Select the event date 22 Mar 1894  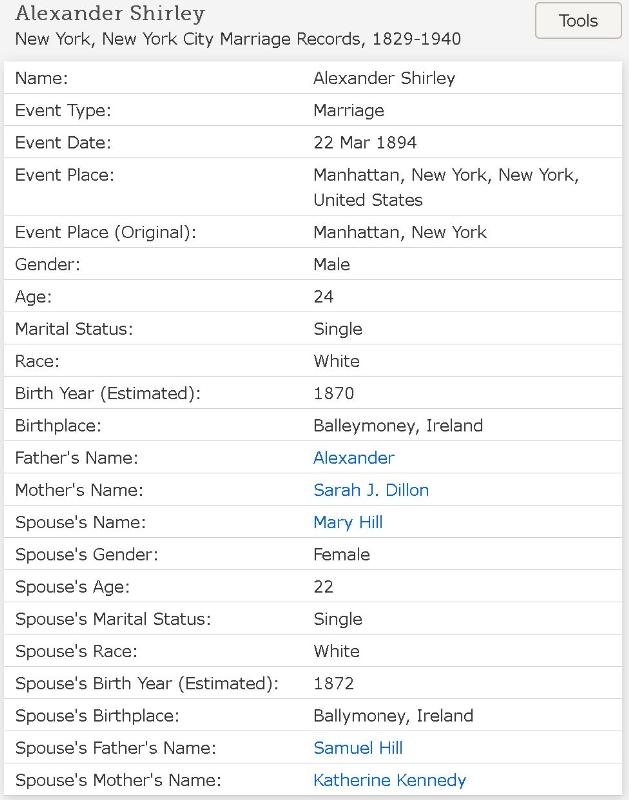(x=365, y=143)
